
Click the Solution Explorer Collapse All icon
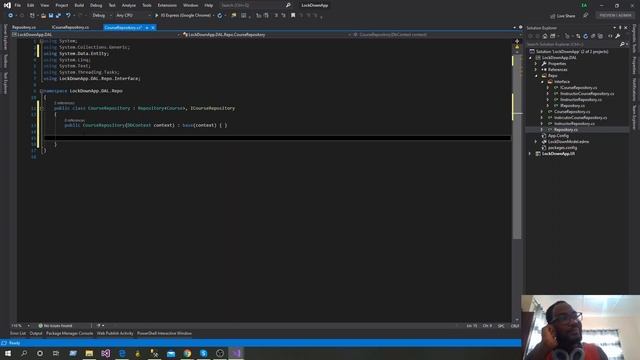click(593, 36)
